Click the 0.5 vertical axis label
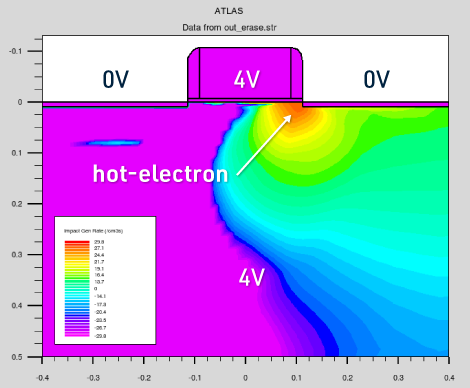Screen dimensions: 470x388 [17, 357]
